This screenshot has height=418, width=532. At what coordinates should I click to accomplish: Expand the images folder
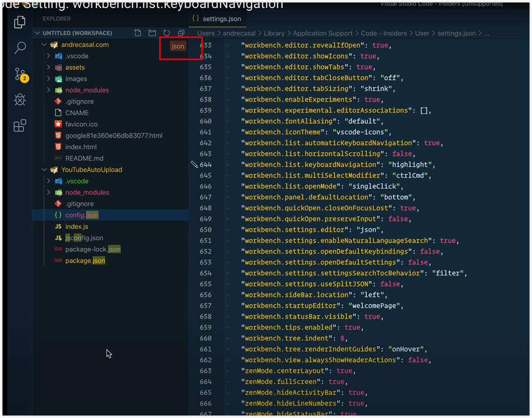[49, 78]
